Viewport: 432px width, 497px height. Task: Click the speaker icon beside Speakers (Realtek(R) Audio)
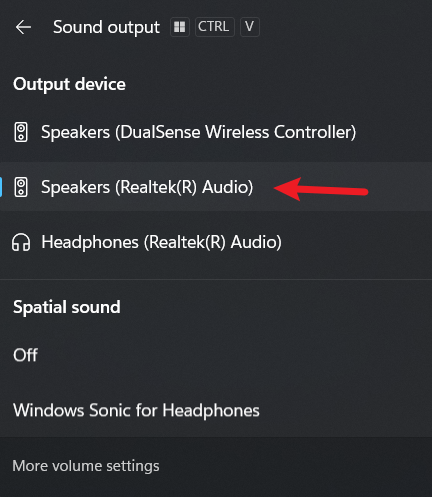tap(21, 187)
